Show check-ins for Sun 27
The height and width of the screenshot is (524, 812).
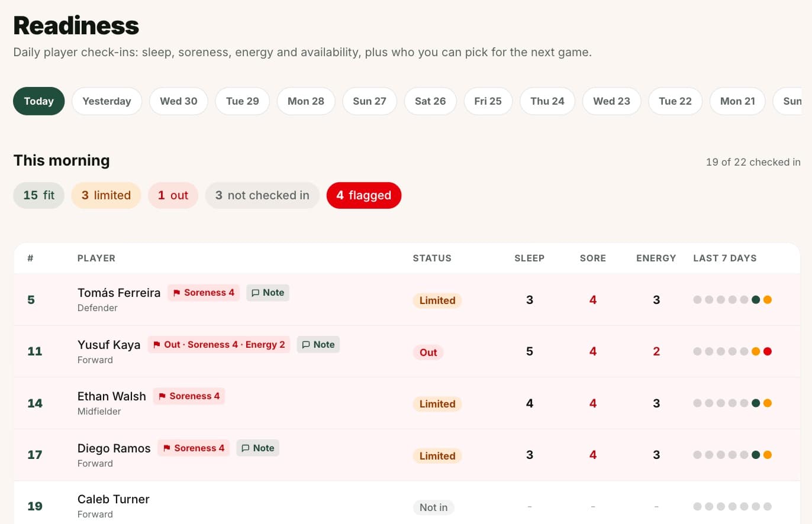click(x=370, y=101)
